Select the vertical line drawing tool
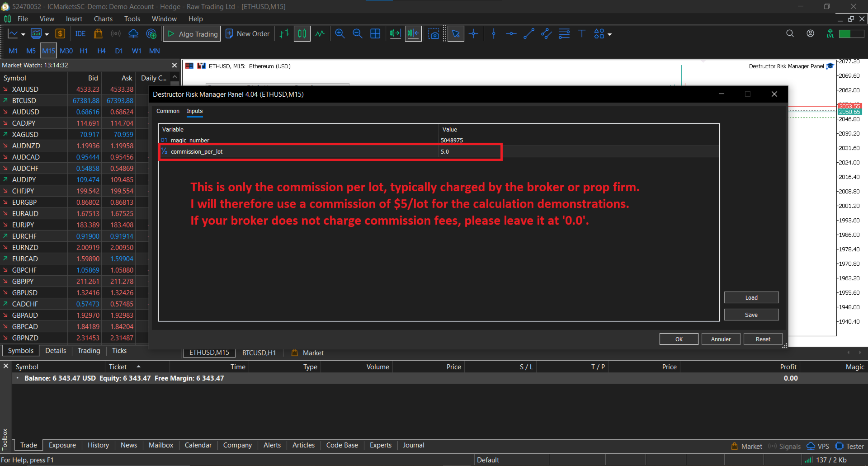 pyautogui.click(x=494, y=34)
